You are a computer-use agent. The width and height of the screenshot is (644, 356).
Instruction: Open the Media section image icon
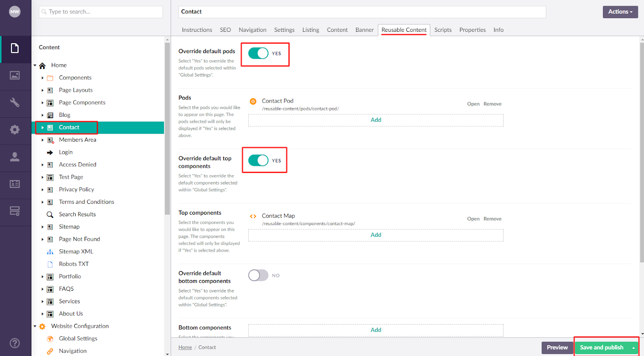(x=15, y=75)
